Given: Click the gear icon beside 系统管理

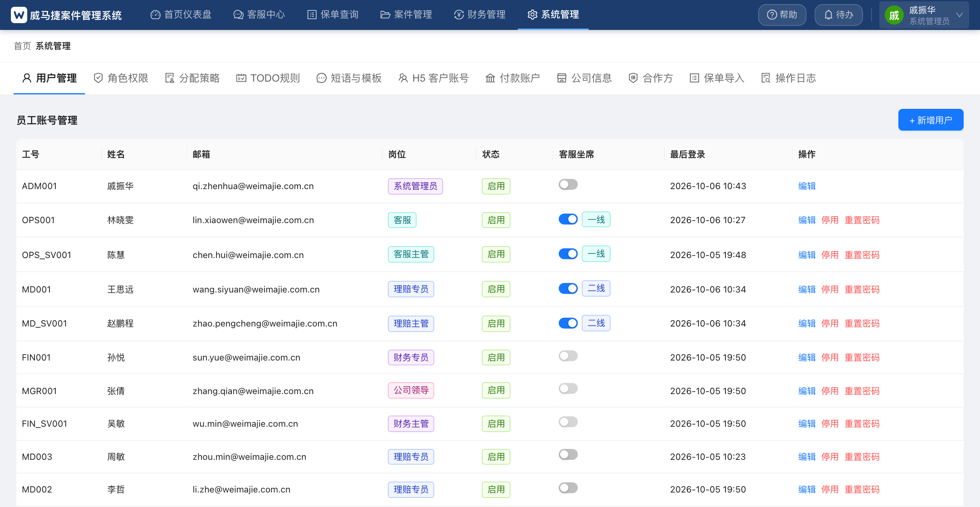Looking at the screenshot, I should [x=532, y=15].
